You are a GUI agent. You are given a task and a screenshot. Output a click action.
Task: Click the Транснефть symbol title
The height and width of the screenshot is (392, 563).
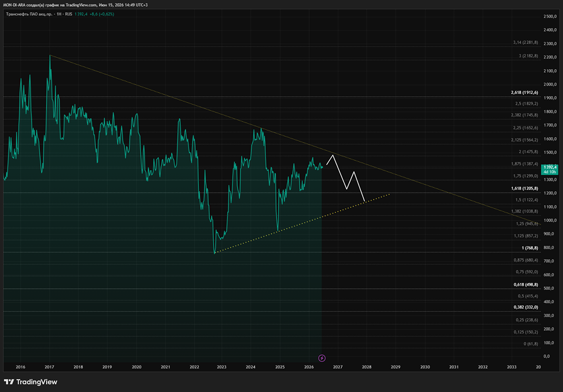(x=29, y=14)
